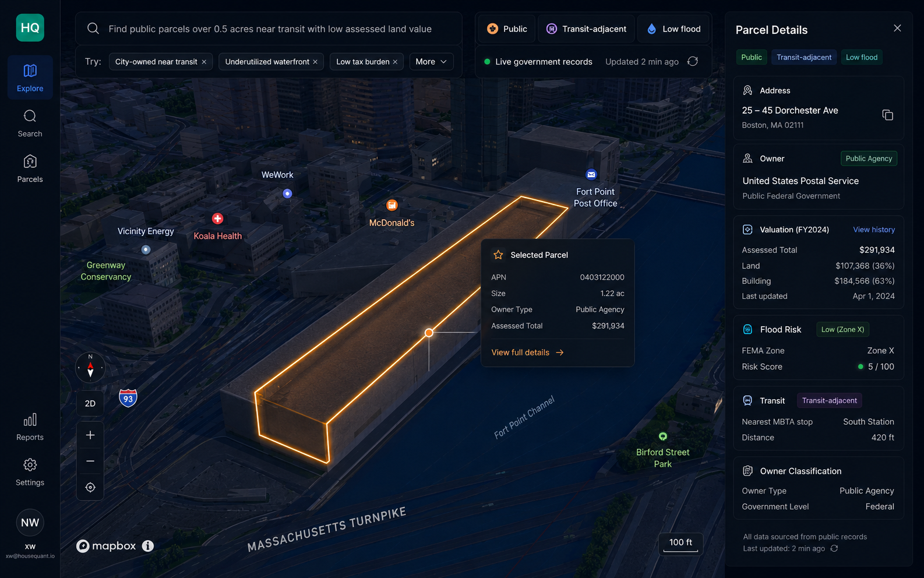Click the Public tag in Parcel Details
The width and height of the screenshot is (924, 578).
point(752,57)
